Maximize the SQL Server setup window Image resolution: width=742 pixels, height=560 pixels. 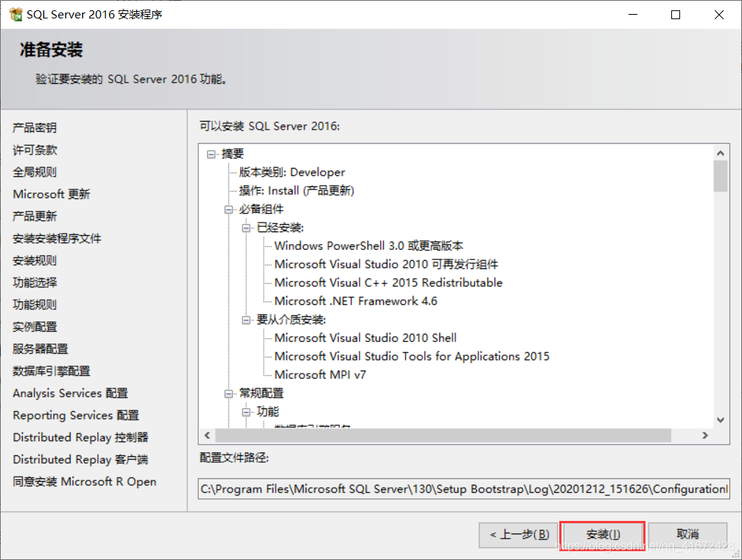(x=676, y=15)
